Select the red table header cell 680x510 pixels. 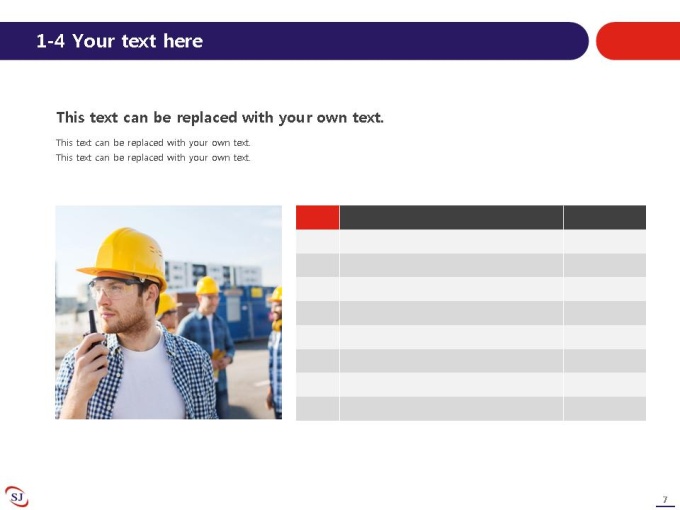pyautogui.click(x=317, y=217)
